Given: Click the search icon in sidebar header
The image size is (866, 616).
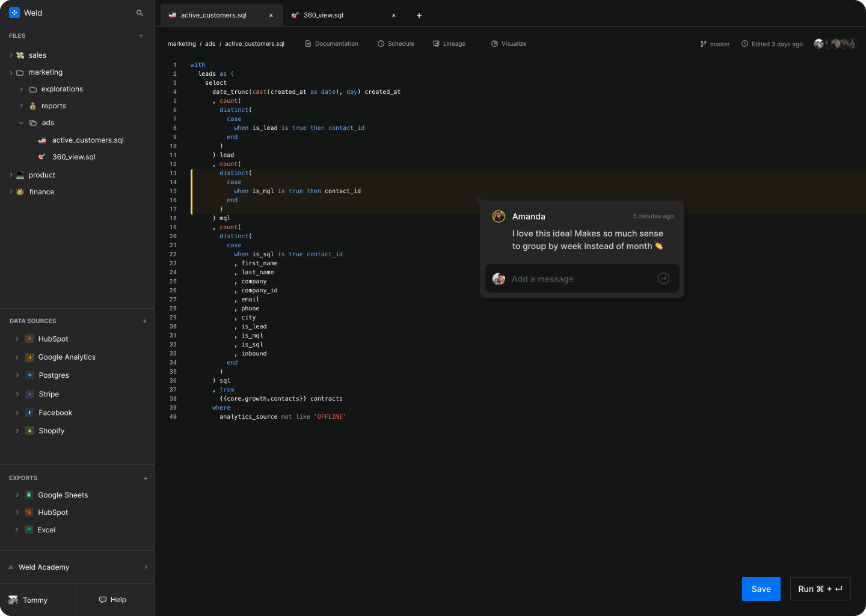Looking at the screenshot, I should click(x=140, y=13).
